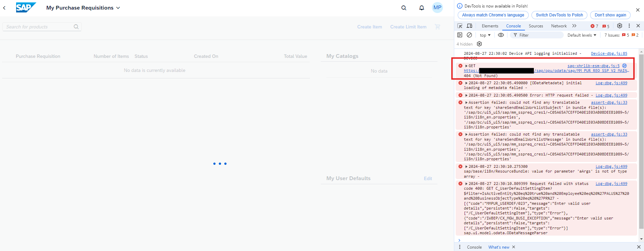Click the notification bell icon
Viewport: 644px width, 251px height.
click(421, 8)
